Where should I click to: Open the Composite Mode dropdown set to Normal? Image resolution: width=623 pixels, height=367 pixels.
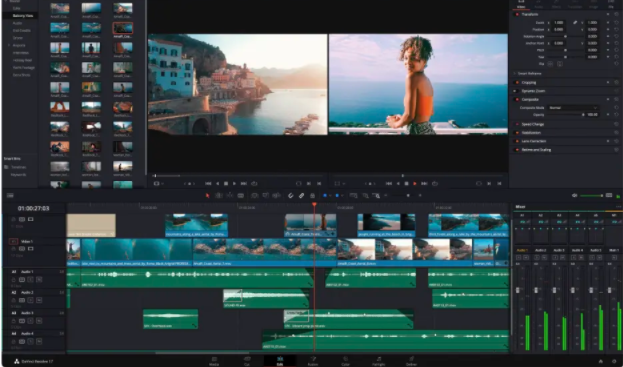click(573, 108)
